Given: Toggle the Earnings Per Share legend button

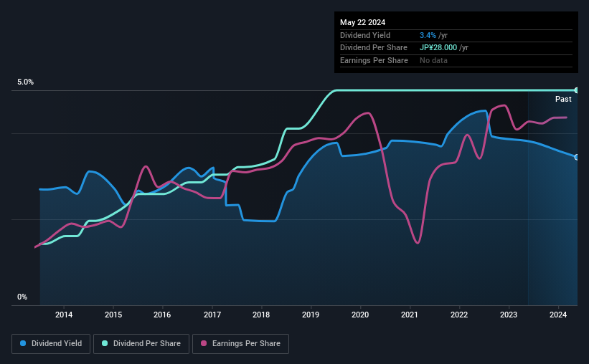Looking at the screenshot, I should click(x=240, y=344).
